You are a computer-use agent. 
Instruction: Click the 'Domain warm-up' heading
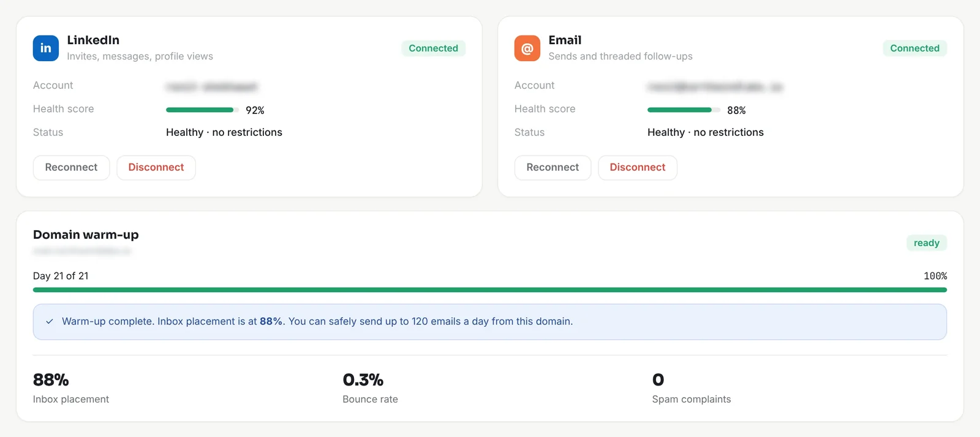86,234
